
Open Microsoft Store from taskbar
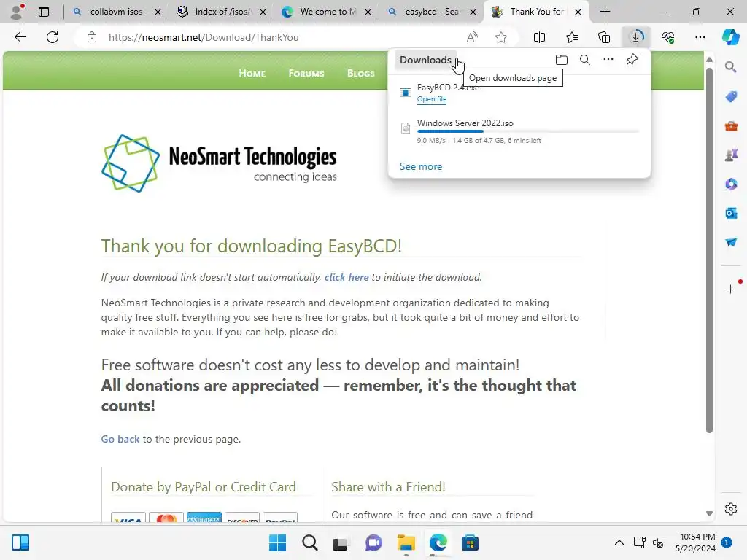470,542
